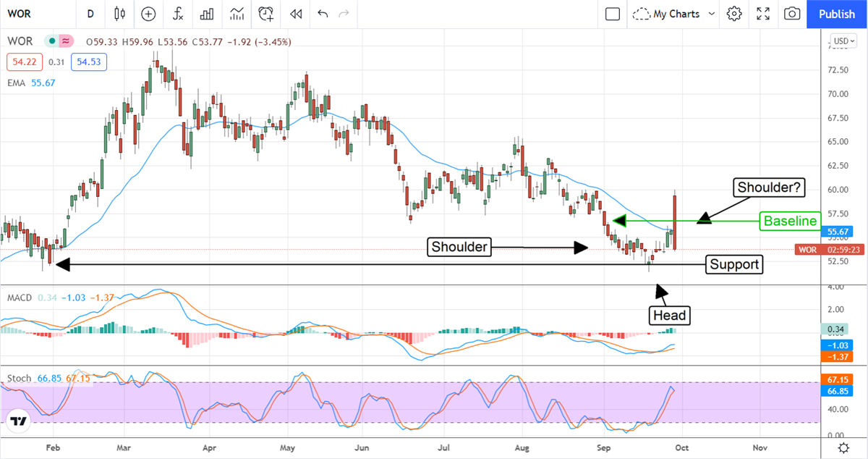This screenshot has width=868, height=459.
Task: Click the 72.50 price scale level
Action: [x=838, y=70]
